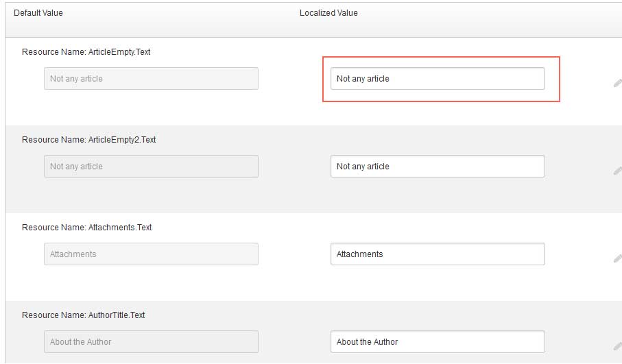Select the Resource Name: ArticleEmpty.Text label
Viewport: 622px width, 364px height.
[x=86, y=52]
